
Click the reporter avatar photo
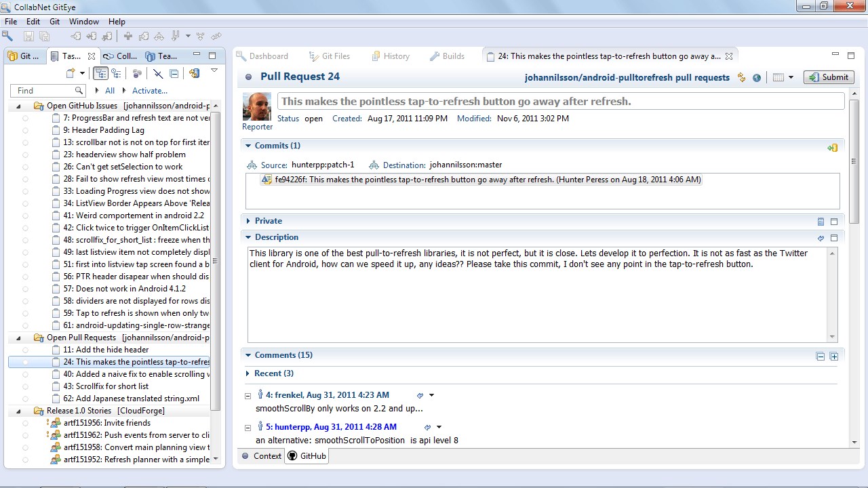(257, 106)
